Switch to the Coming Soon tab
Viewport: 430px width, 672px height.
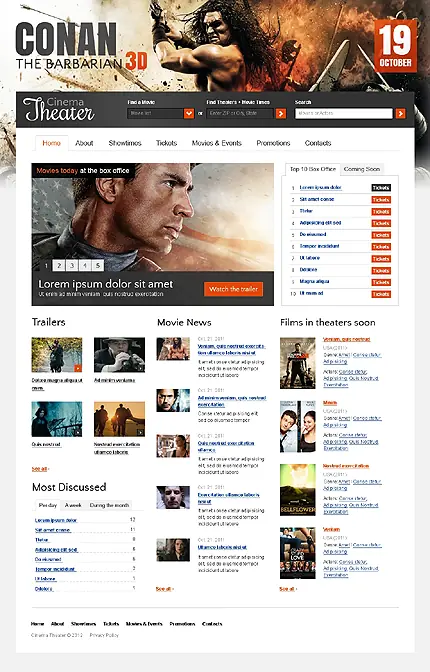tap(362, 169)
